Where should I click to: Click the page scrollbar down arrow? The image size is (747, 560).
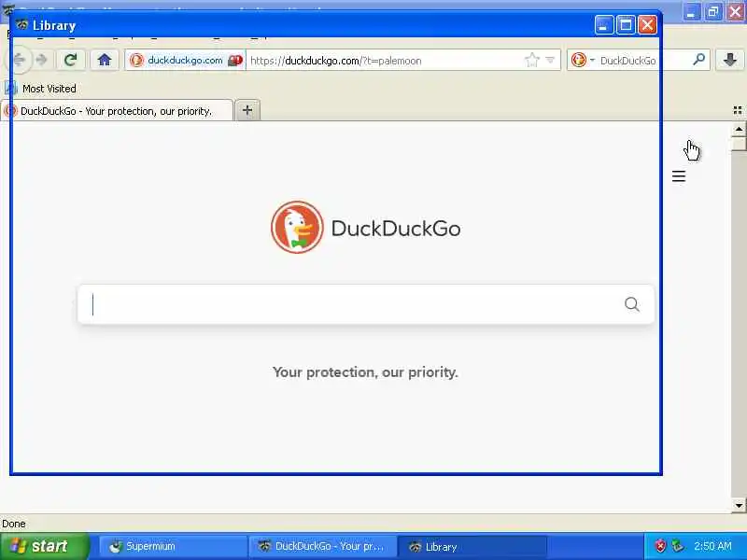point(739,505)
